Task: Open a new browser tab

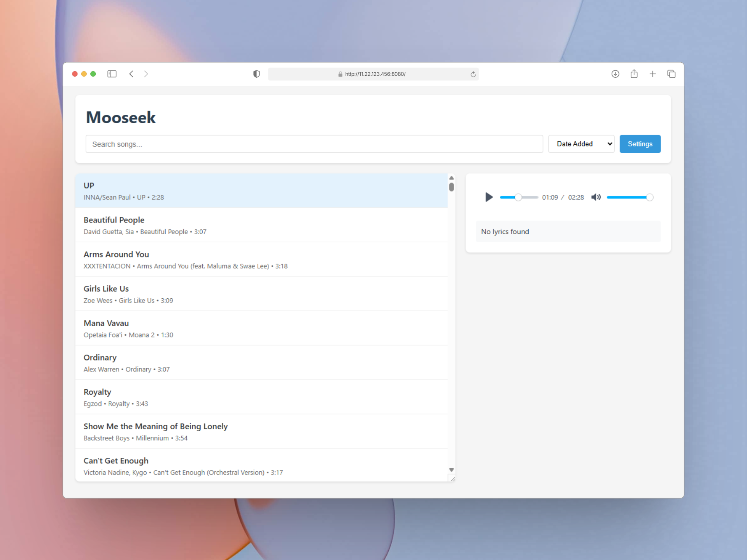Action: (653, 74)
